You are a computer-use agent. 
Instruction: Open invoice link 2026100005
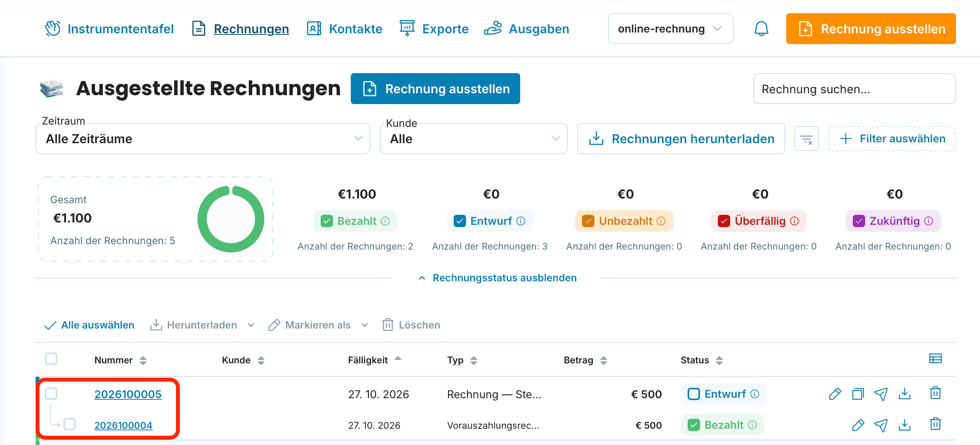pyautogui.click(x=128, y=394)
